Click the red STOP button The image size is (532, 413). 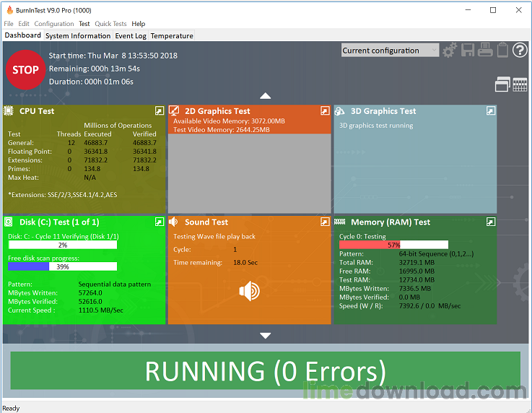coord(25,70)
